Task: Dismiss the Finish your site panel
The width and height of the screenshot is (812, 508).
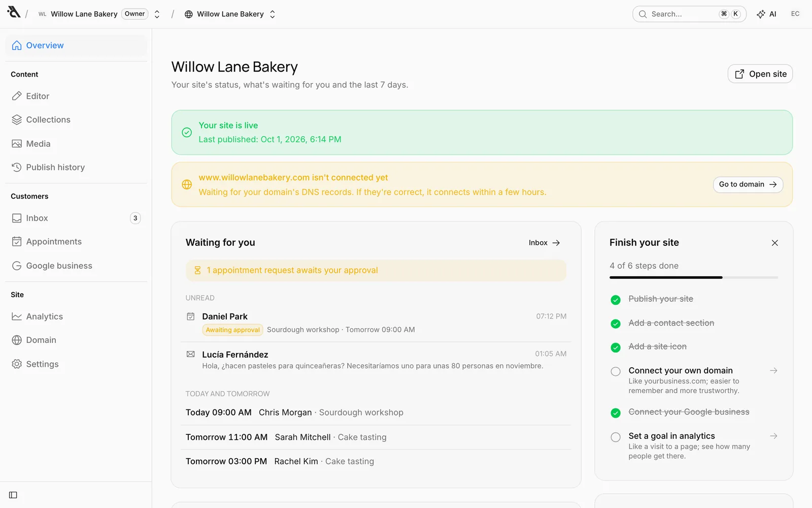Action: tap(774, 243)
